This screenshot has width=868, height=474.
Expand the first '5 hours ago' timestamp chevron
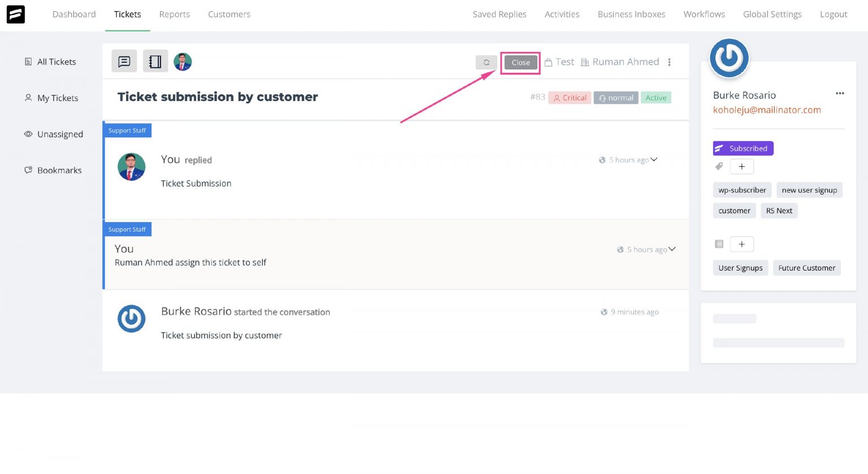pos(654,160)
